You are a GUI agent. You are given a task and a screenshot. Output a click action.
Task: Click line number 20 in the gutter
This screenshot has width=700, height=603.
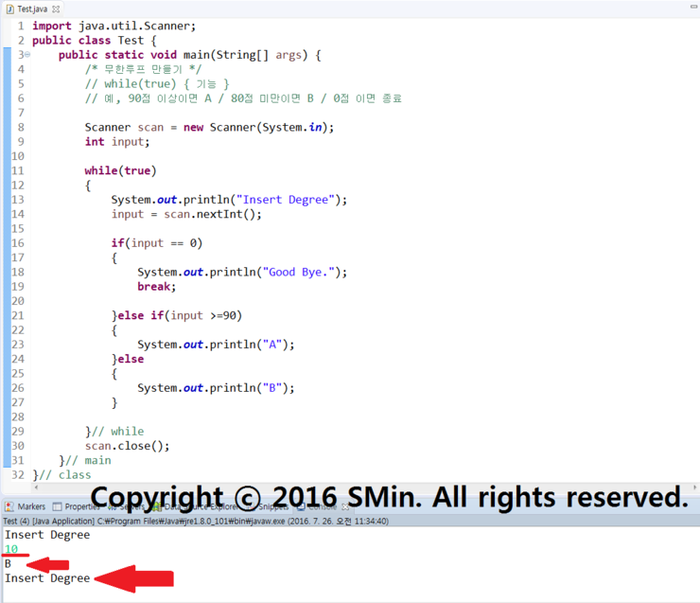point(18,301)
